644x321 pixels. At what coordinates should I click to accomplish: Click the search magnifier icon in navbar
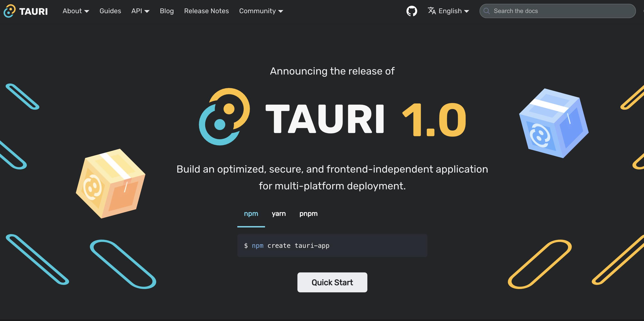click(487, 11)
